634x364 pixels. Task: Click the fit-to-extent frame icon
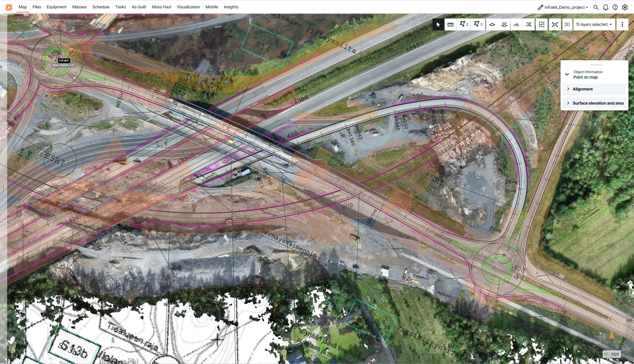coord(555,24)
